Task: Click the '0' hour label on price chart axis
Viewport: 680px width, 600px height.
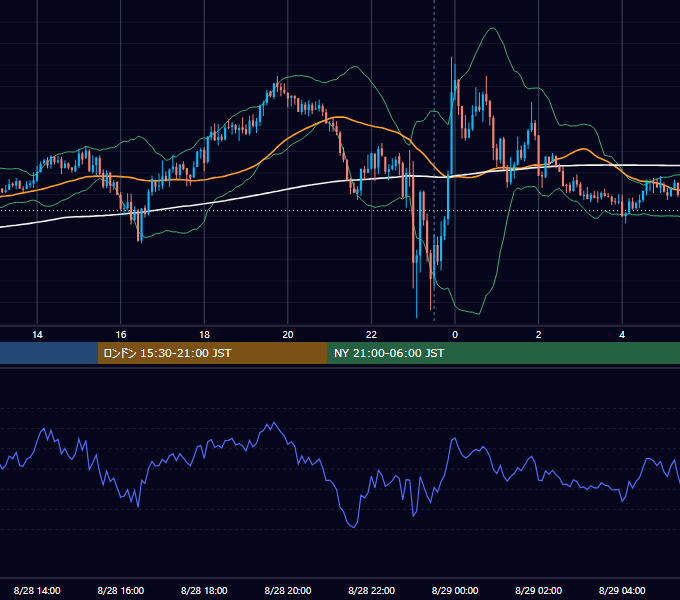Action: pos(455,335)
